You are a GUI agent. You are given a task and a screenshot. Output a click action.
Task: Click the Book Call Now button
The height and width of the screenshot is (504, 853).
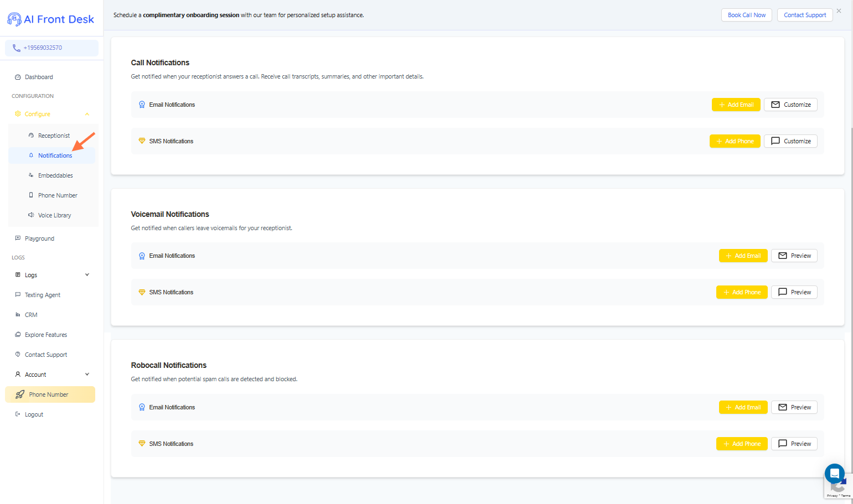coord(746,15)
